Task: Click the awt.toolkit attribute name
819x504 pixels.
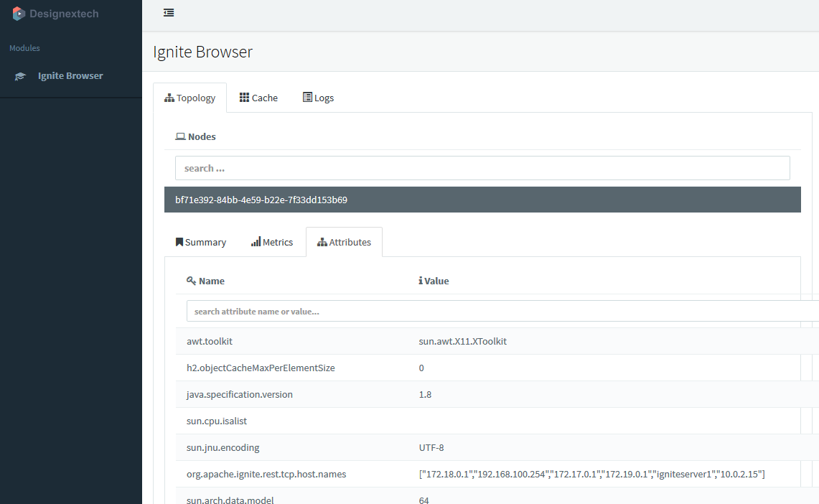Action: (210, 341)
